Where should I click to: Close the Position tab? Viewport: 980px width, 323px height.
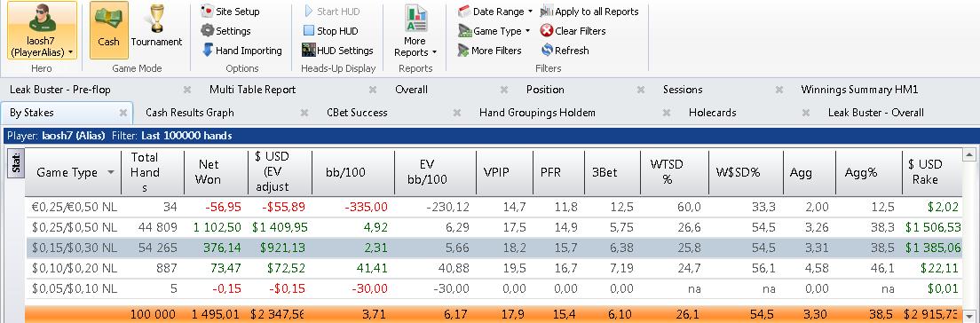tap(641, 90)
